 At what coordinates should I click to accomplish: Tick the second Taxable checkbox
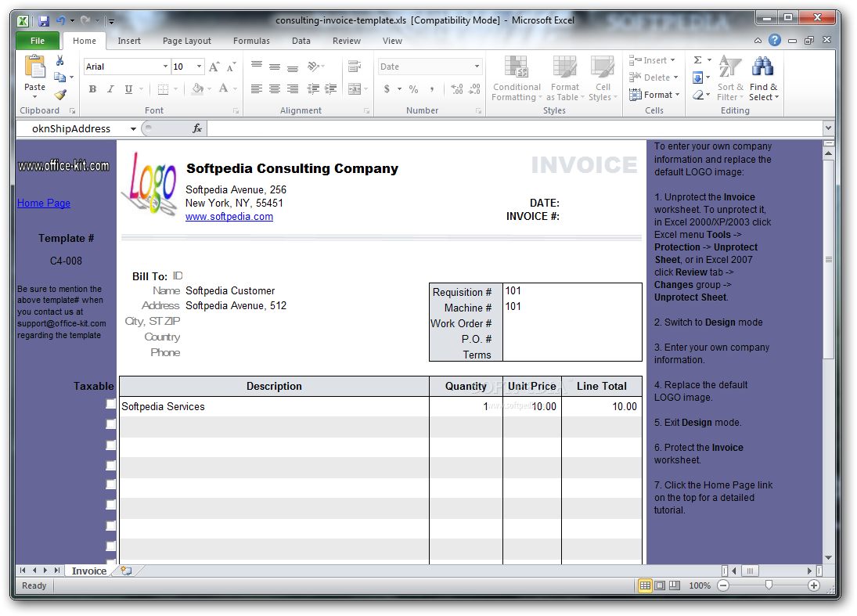111,424
